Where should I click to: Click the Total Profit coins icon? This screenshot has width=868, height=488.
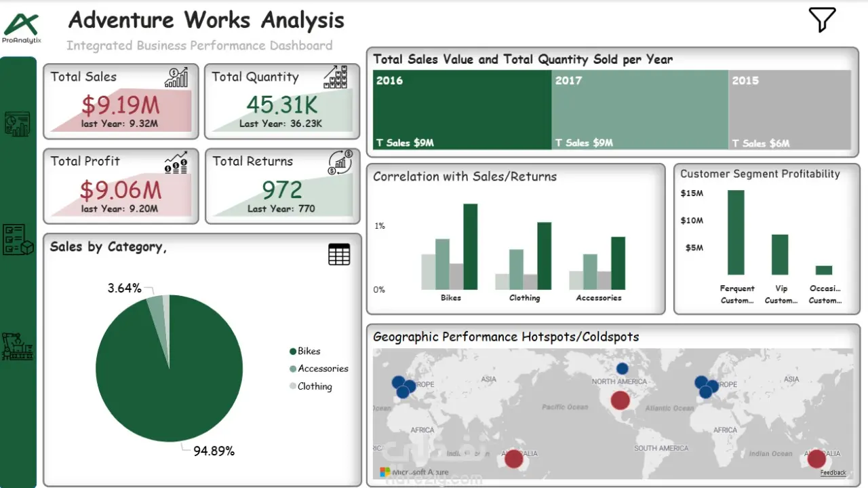pos(176,163)
